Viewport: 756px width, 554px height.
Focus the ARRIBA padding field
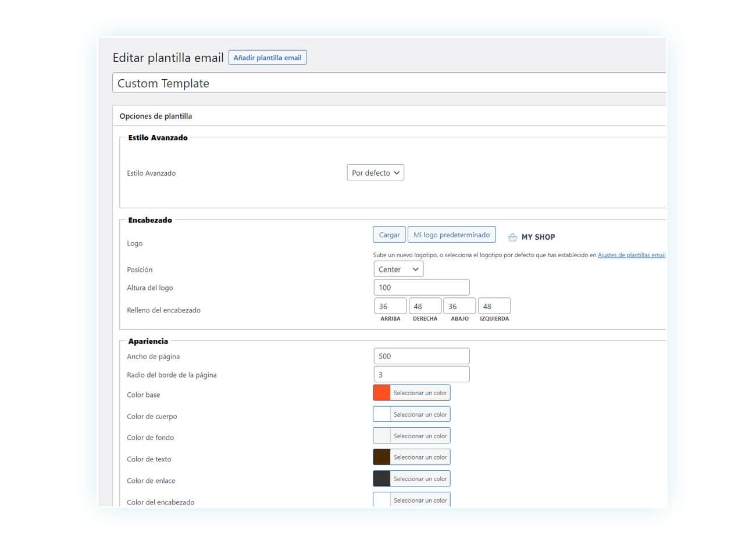(390, 306)
